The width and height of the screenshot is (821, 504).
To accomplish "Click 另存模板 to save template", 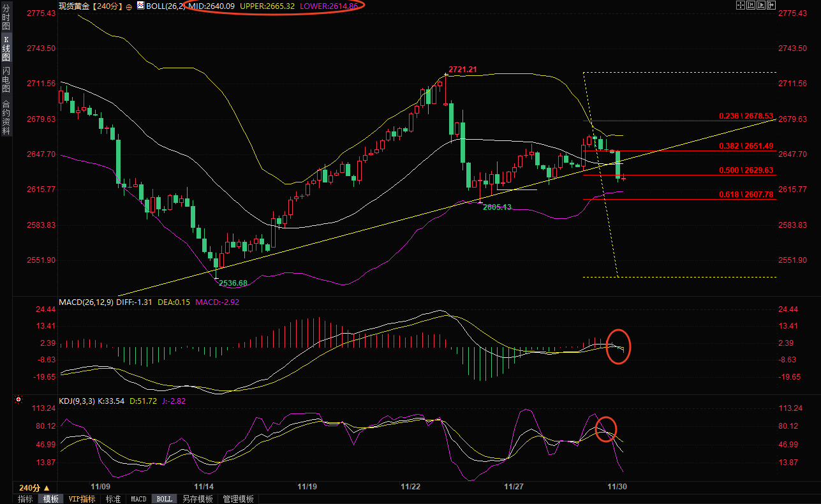I will 197,499.
